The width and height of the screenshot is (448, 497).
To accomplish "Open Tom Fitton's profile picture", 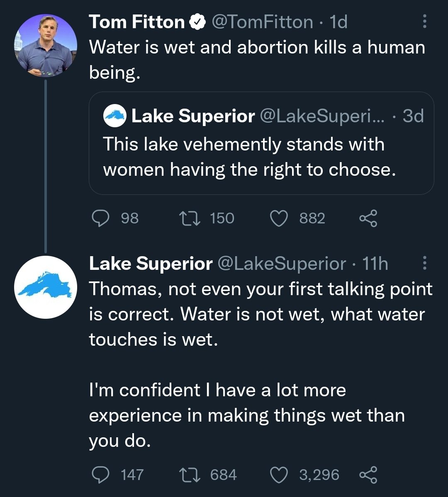I will point(46,46).
